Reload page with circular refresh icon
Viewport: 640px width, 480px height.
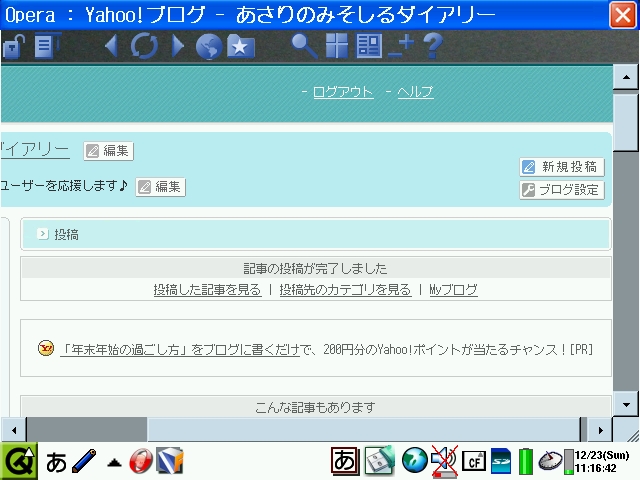click(144, 46)
